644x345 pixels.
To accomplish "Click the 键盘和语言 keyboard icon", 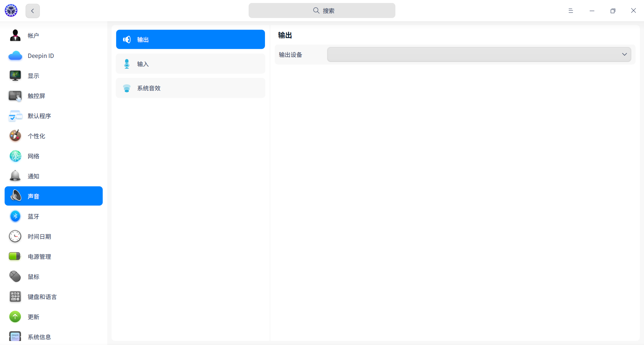I will coord(15,297).
